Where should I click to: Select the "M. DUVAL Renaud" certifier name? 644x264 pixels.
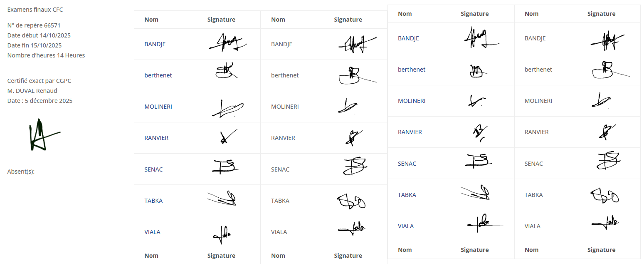click(x=32, y=91)
